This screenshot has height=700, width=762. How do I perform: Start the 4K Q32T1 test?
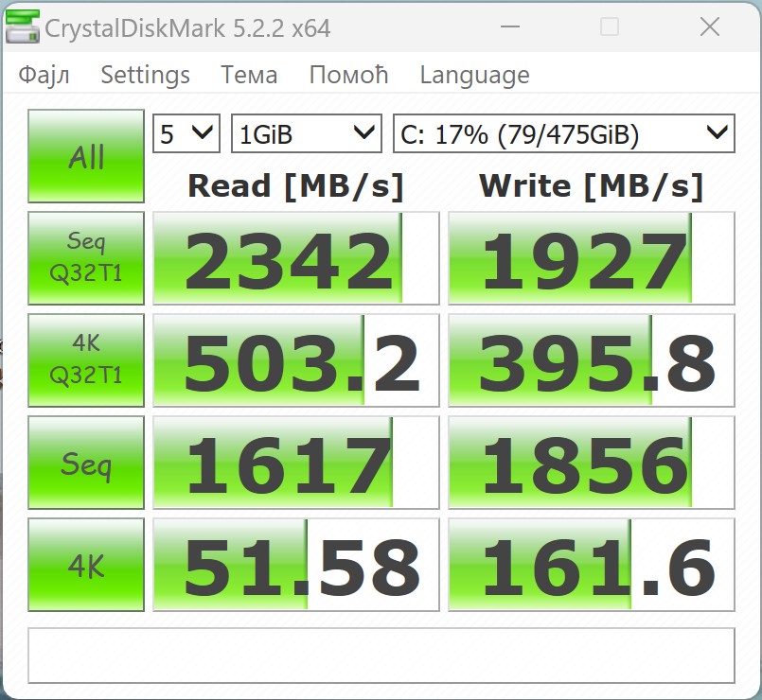coord(86,360)
